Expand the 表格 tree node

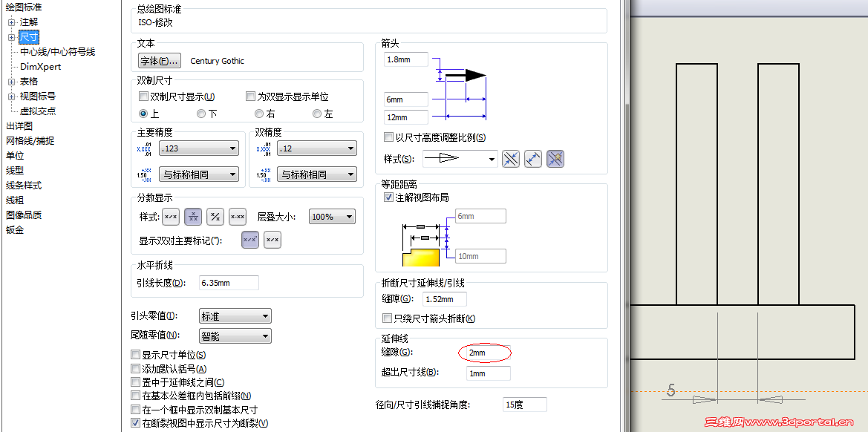(12, 82)
